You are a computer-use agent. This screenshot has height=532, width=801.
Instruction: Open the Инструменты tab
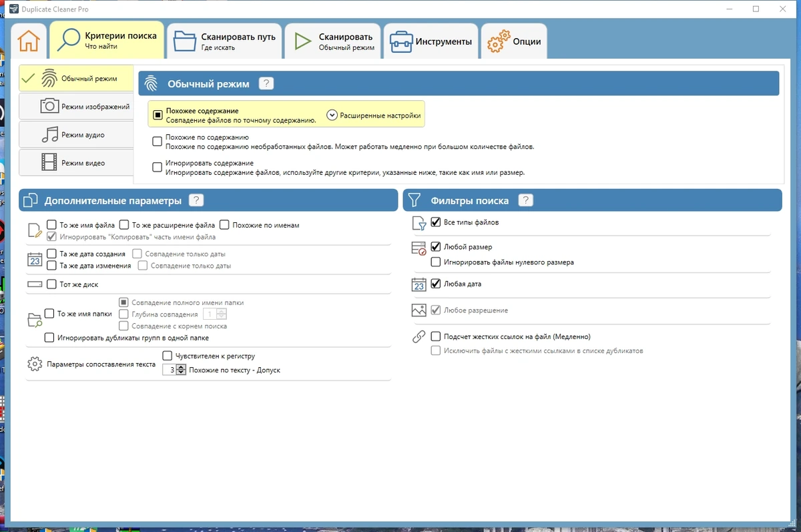click(x=431, y=41)
